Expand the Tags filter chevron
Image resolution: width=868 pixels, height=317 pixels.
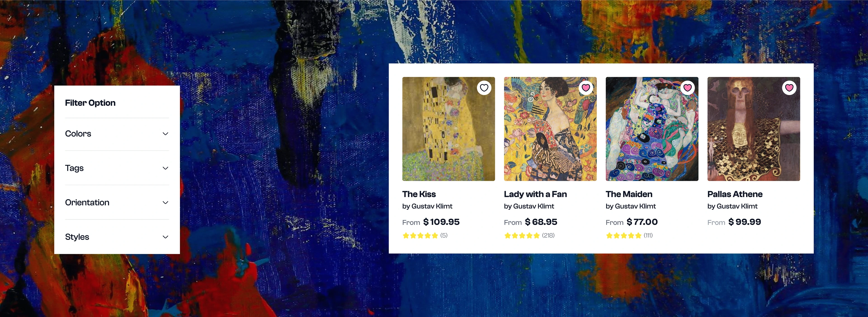165,168
